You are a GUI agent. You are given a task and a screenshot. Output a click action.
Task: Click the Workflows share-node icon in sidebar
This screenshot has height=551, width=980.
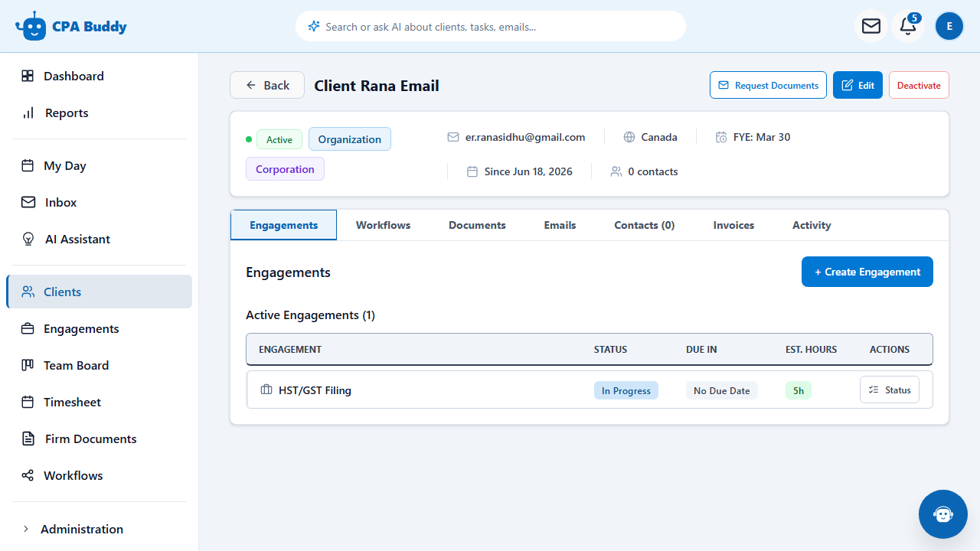pyautogui.click(x=28, y=475)
